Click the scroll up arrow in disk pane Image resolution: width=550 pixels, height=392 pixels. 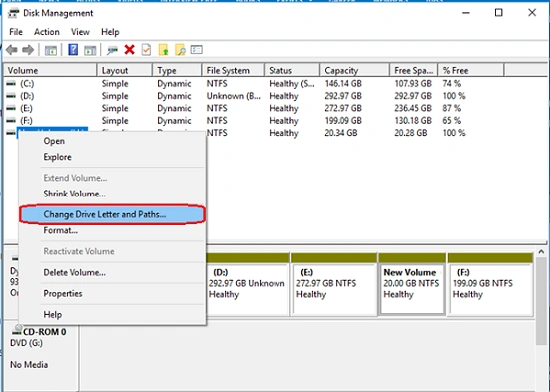[x=541, y=252]
